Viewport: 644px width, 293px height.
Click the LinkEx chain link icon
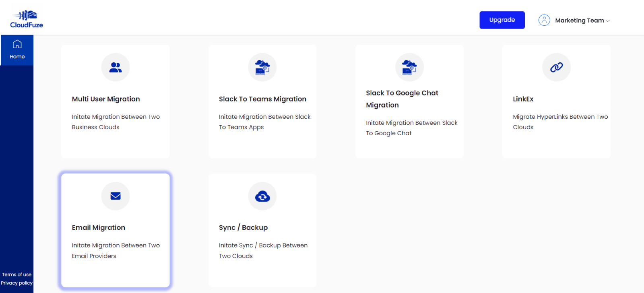click(x=556, y=67)
